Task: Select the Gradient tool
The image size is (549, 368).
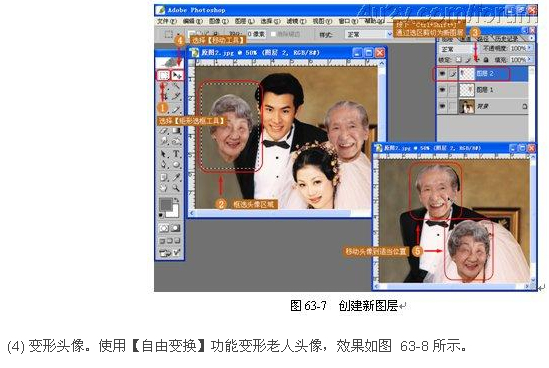Action: 176,131
